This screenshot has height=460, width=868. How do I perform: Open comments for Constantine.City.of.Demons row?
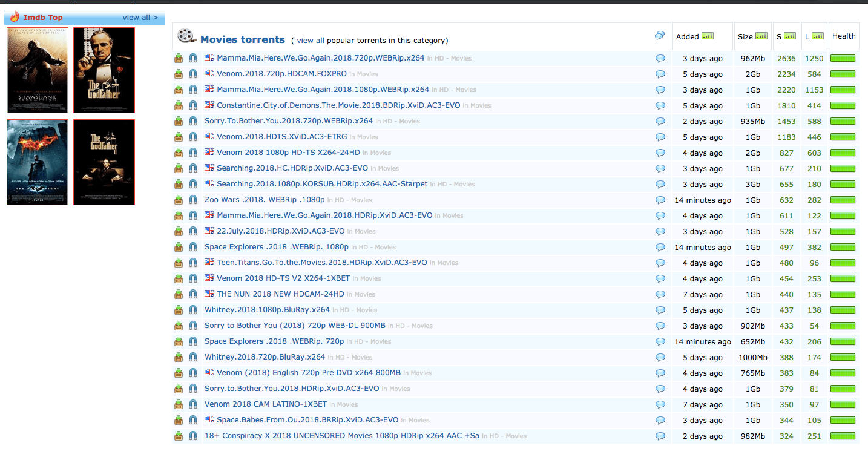click(660, 105)
